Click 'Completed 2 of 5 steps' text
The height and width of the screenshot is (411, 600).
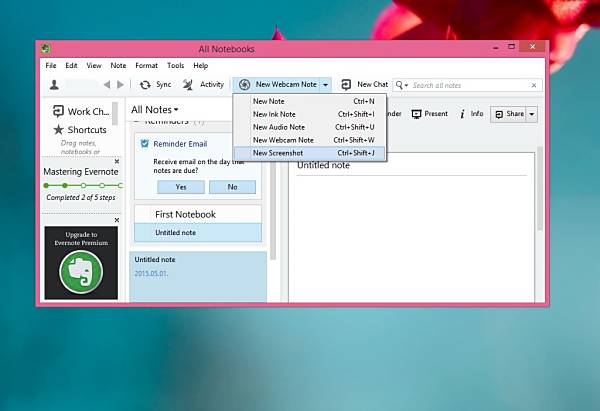tap(81, 197)
